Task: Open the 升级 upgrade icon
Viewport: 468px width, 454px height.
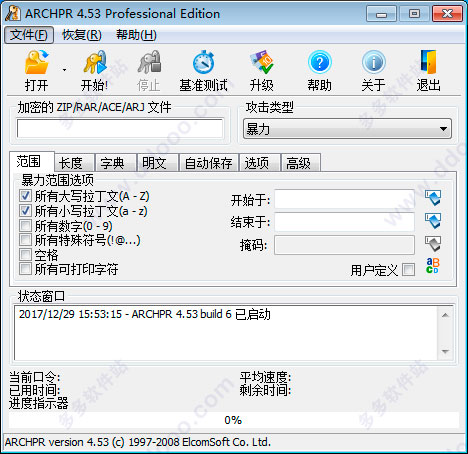Action: [x=262, y=62]
